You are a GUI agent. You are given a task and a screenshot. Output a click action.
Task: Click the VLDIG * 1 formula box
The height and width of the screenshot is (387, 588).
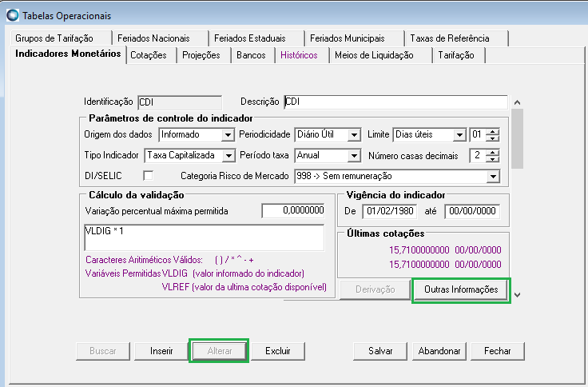tap(205, 237)
